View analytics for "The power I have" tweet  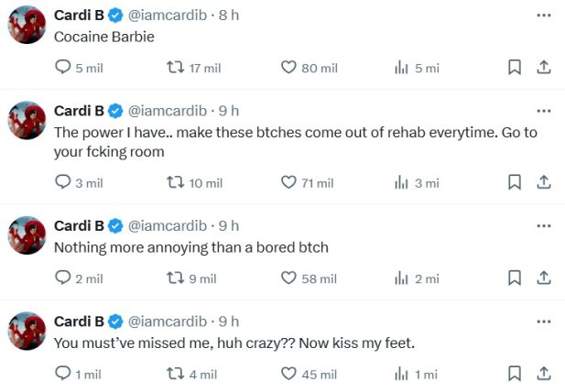[x=401, y=182]
